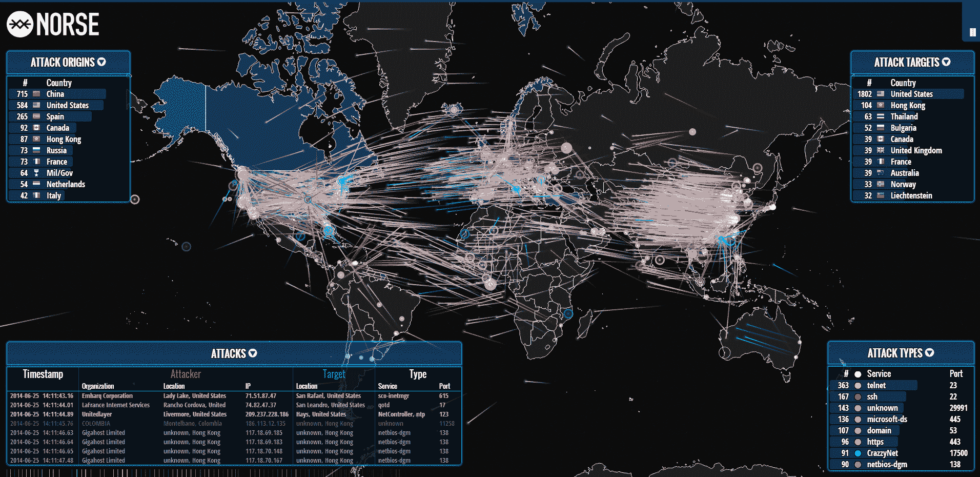
Task: Toggle the telnet service color dot
Action: 857,386
